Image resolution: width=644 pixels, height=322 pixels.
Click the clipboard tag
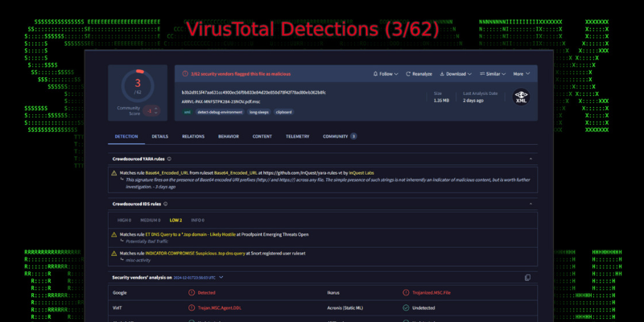coord(284,112)
